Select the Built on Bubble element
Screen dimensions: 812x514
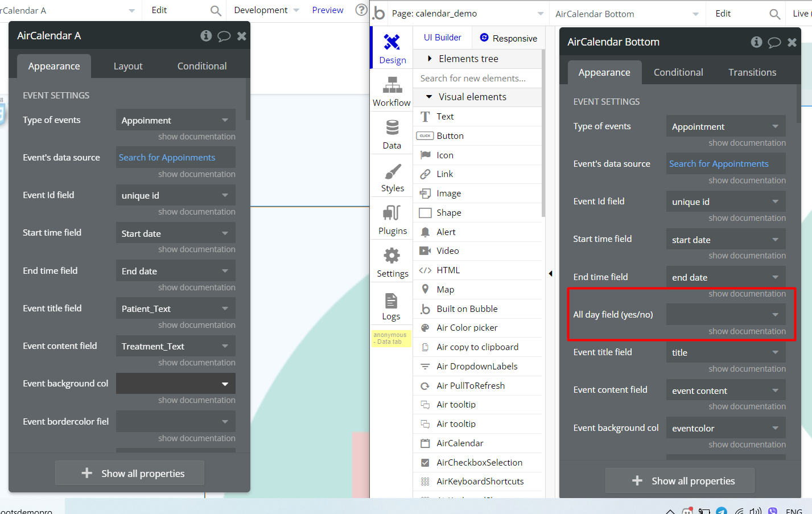pyautogui.click(x=477, y=309)
